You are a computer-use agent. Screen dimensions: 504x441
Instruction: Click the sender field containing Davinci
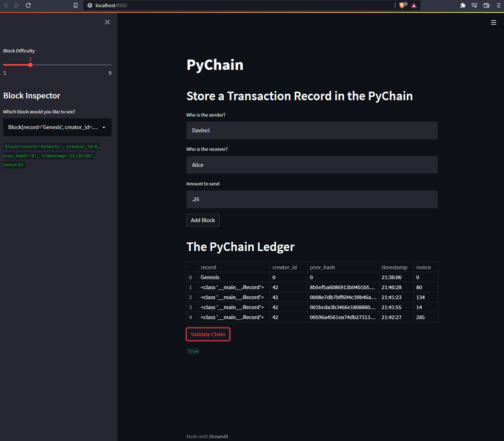pos(312,130)
